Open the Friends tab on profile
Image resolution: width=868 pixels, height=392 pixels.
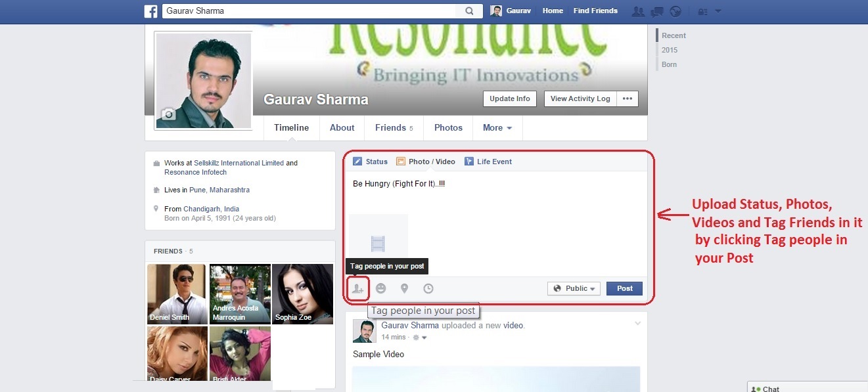coord(394,128)
